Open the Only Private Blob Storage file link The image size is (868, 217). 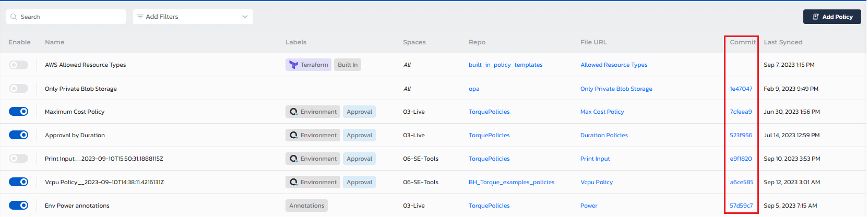(616, 89)
